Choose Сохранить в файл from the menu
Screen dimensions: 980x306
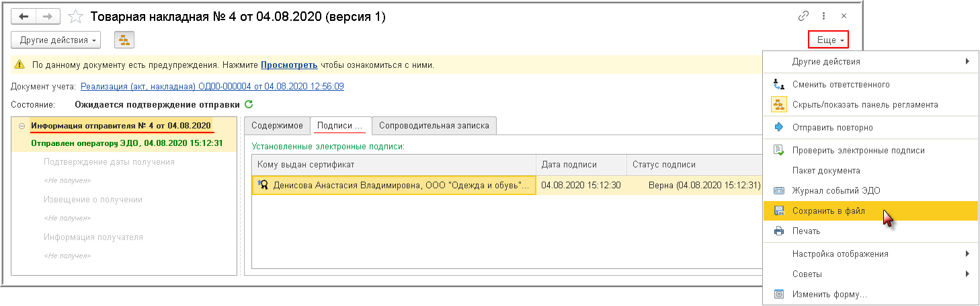(828, 211)
